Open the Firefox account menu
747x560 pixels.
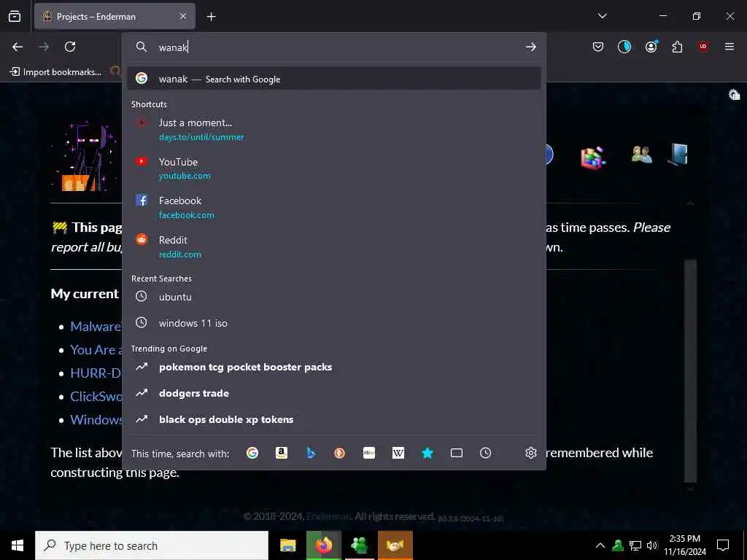coord(651,47)
